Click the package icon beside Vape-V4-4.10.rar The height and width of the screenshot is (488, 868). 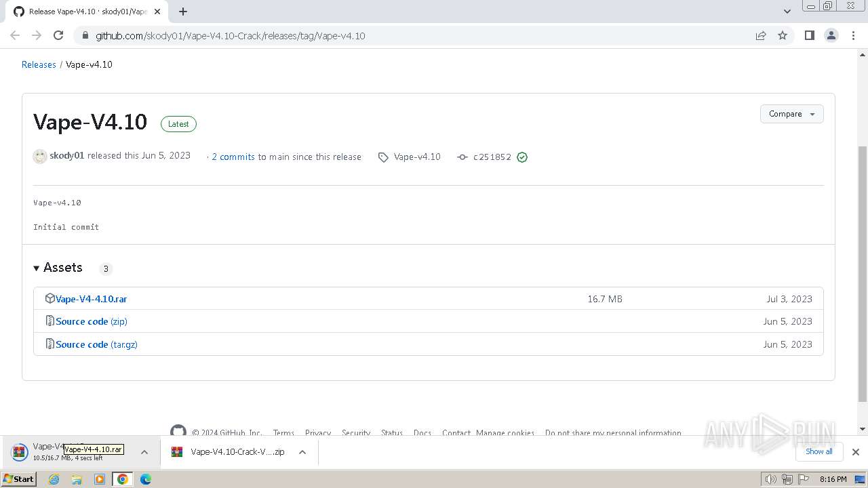(x=50, y=298)
